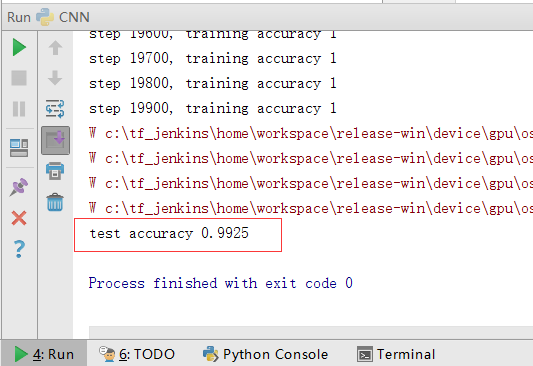The image size is (533, 366).
Task: Rerun the CNN script with green play icon
Action: pyautogui.click(x=19, y=47)
